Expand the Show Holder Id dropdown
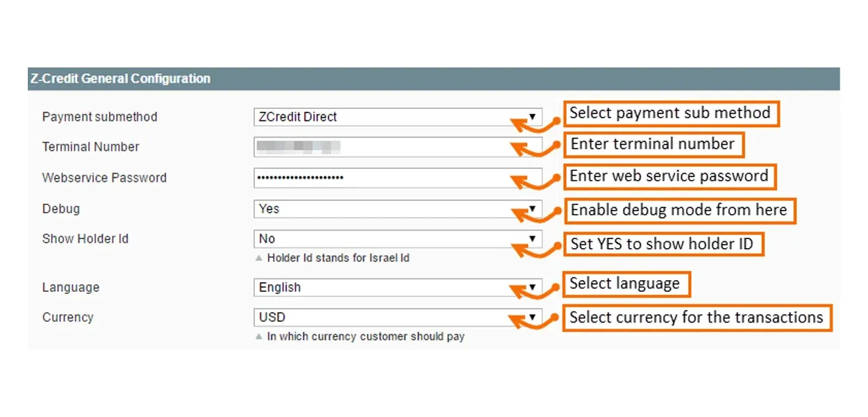 coord(397,239)
